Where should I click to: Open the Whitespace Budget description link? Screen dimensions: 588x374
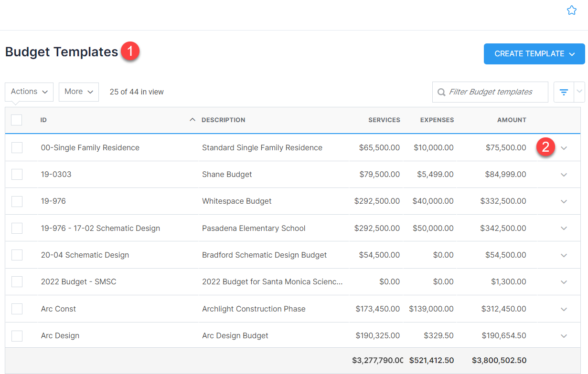(236, 201)
